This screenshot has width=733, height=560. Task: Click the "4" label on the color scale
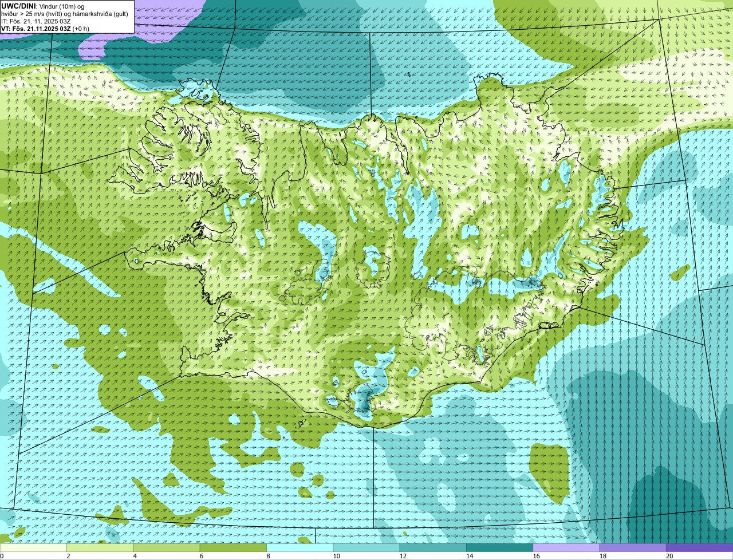click(135, 556)
